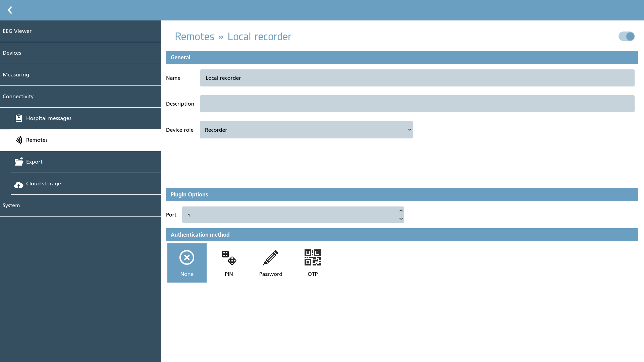Focus the Description text field

pyautogui.click(x=417, y=104)
